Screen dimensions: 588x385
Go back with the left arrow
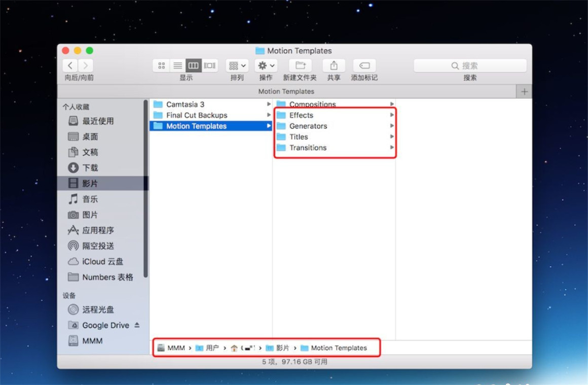tap(70, 65)
